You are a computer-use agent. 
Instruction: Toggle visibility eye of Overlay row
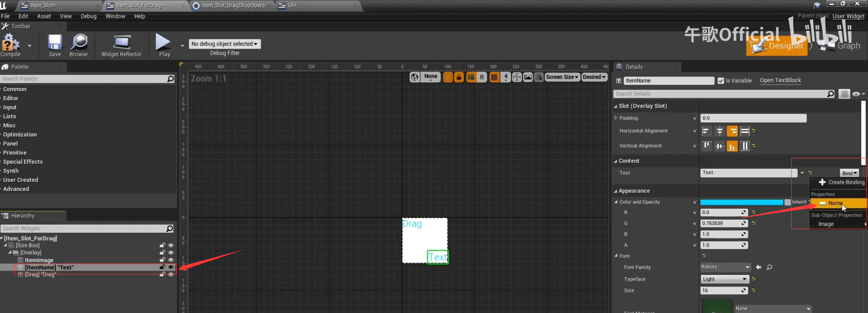pos(171,253)
